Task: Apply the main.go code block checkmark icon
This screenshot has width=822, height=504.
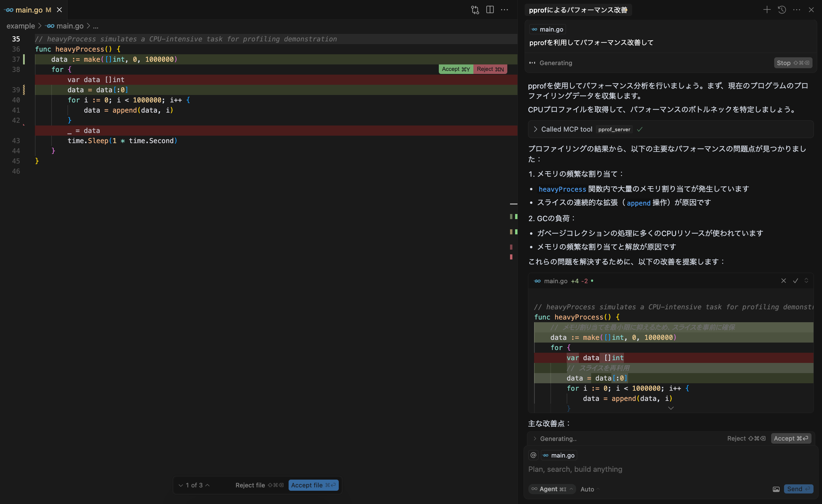Action: point(796,281)
